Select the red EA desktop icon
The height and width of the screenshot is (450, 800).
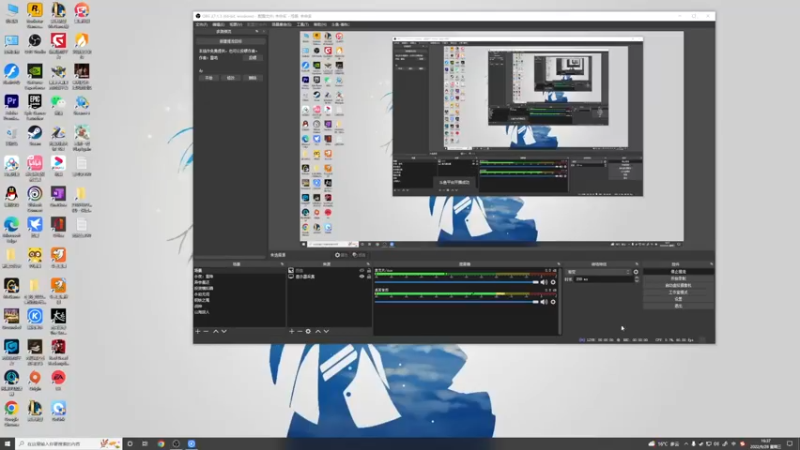pyautogui.click(x=58, y=381)
